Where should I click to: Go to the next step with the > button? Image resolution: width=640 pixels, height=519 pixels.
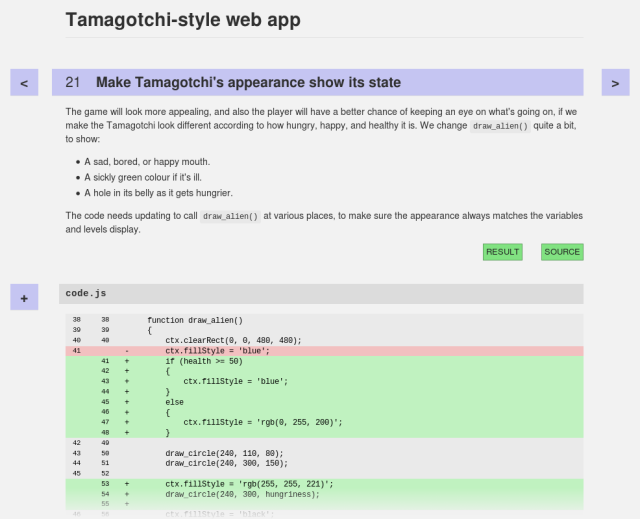coord(616,82)
